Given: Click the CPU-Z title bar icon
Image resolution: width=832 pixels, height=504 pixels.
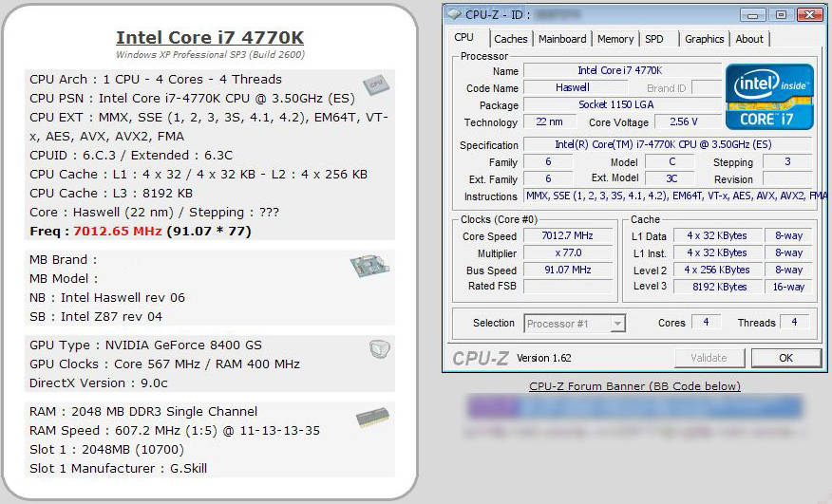Looking at the screenshot, I should pyautogui.click(x=454, y=14).
